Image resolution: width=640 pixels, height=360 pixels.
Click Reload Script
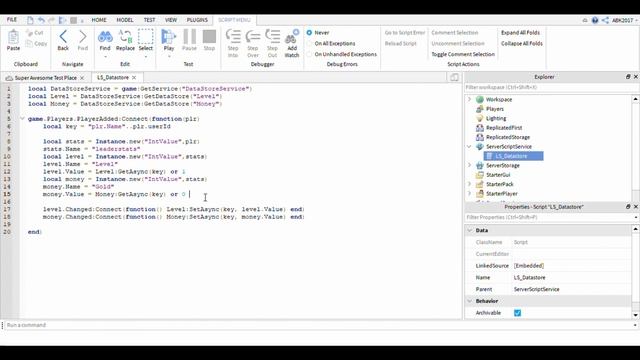pyautogui.click(x=400, y=43)
